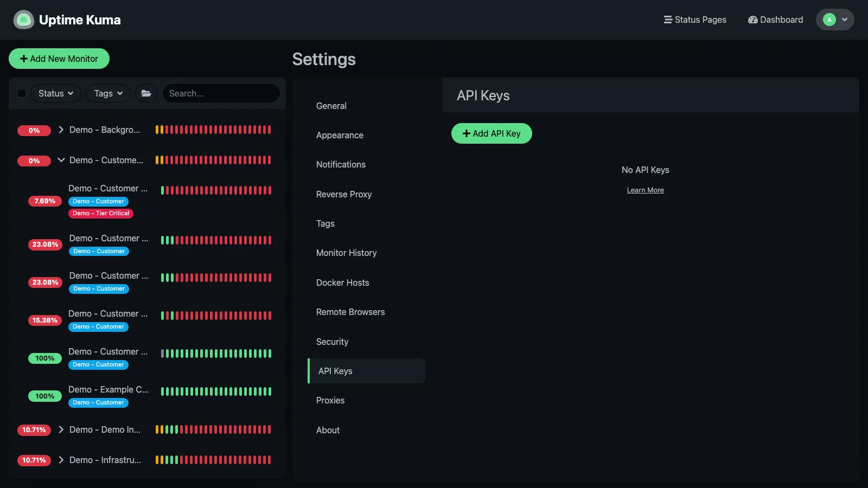This screenshot has width=868, height=488.
Task: Follow the Learn More link
Action: (645, 190)
